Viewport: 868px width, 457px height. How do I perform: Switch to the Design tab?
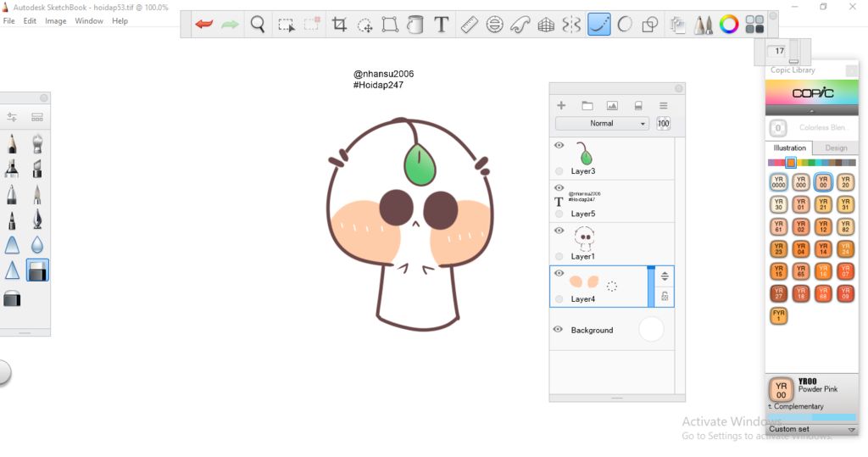pyautogui.click(x=836, y=148)
